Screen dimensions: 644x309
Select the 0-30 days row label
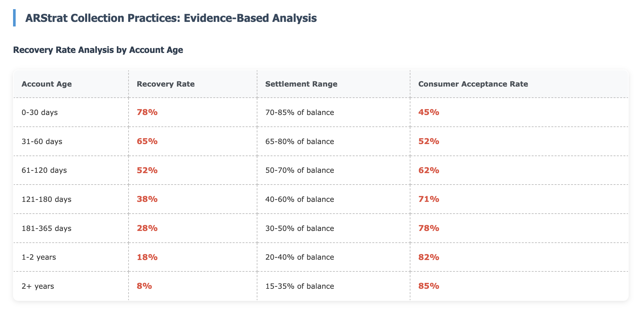(x=39, y=112)
